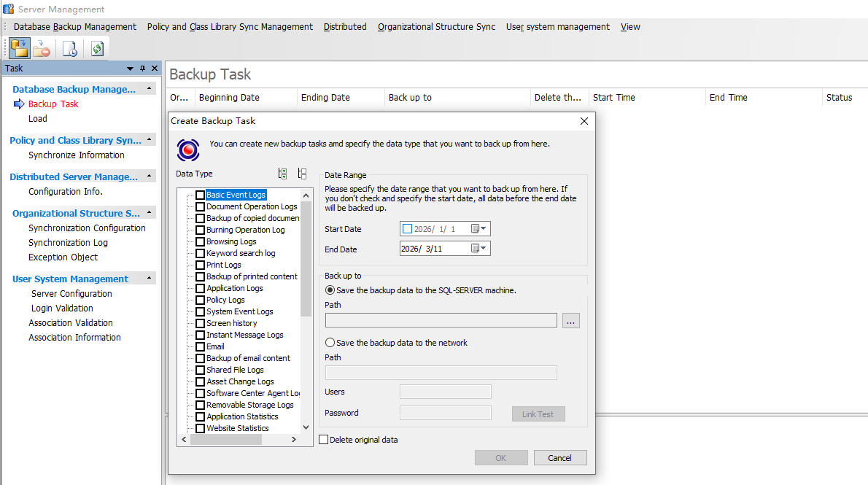
Task: Click the deselect-all icon beside Data Type
Action: (302, 174)
